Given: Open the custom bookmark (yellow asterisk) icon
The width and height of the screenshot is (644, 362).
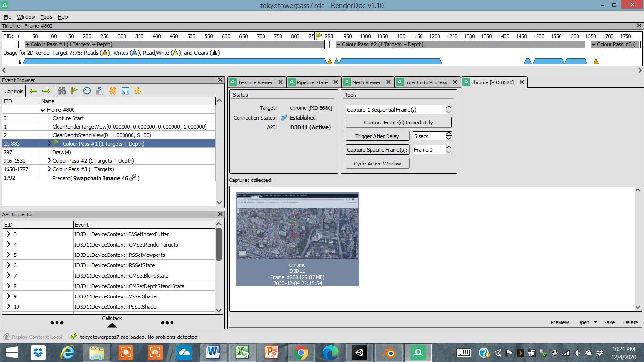Looking at the screenshot, I should click(112, 91).
